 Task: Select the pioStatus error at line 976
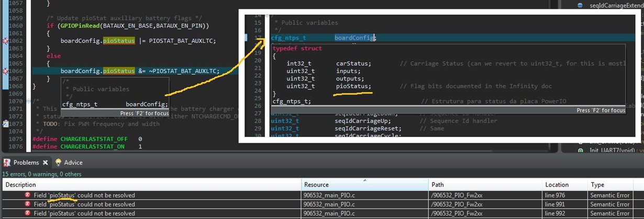[x=323, y=195]
